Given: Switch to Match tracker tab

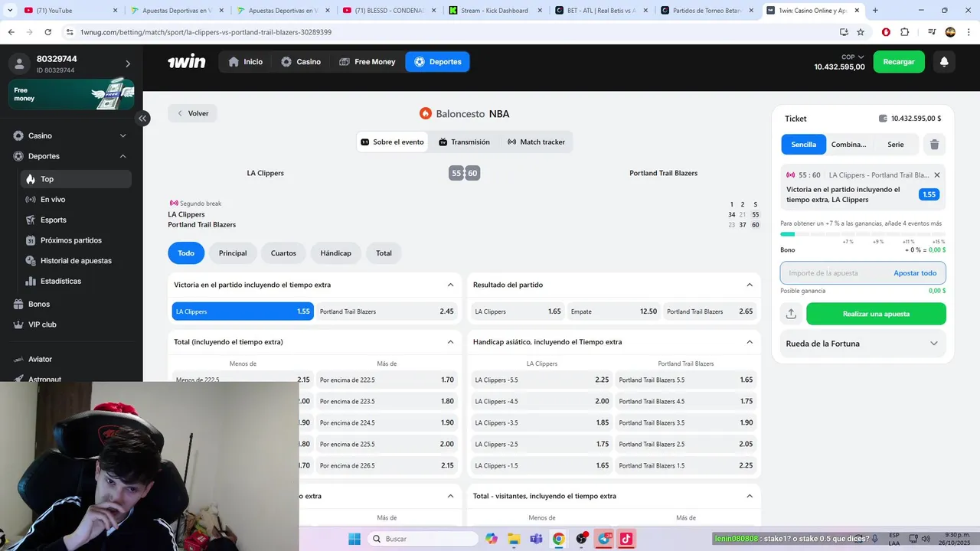Looking at the screenshot, I should pyautogui.click(x=537, y=142).
